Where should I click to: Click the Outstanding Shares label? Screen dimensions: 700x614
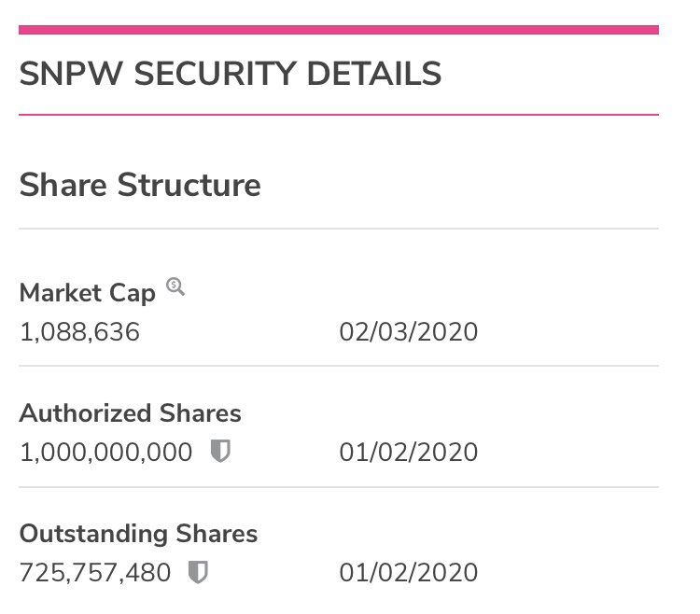pos(138,534)
